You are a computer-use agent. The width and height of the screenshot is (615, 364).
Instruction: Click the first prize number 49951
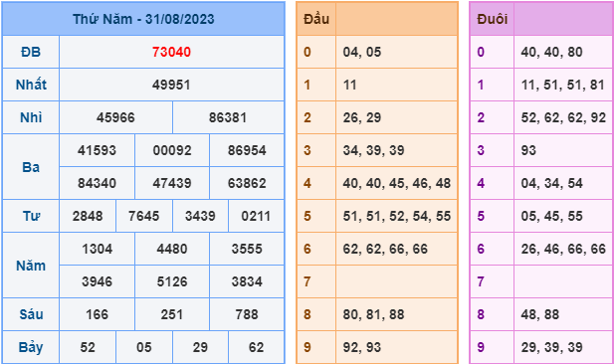click(171, 85)
